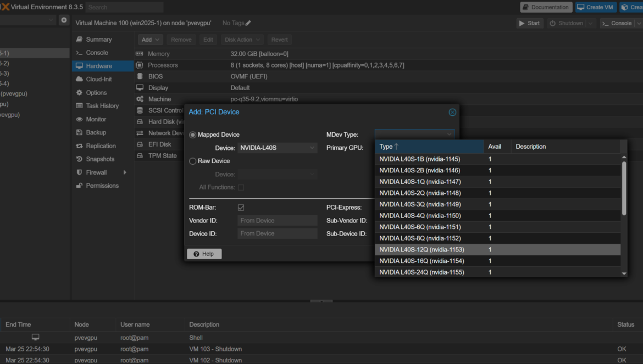This screenshot has width=643, height=364.
Task: Open the Task History tab
Action: [103, 105]
